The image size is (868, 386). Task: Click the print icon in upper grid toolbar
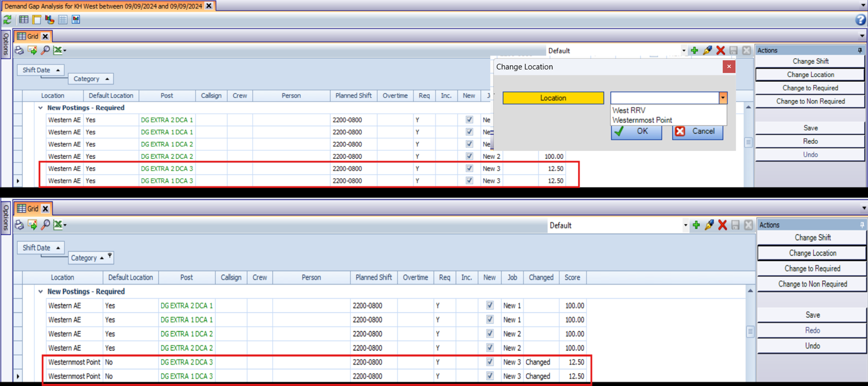tap(19, 50)
